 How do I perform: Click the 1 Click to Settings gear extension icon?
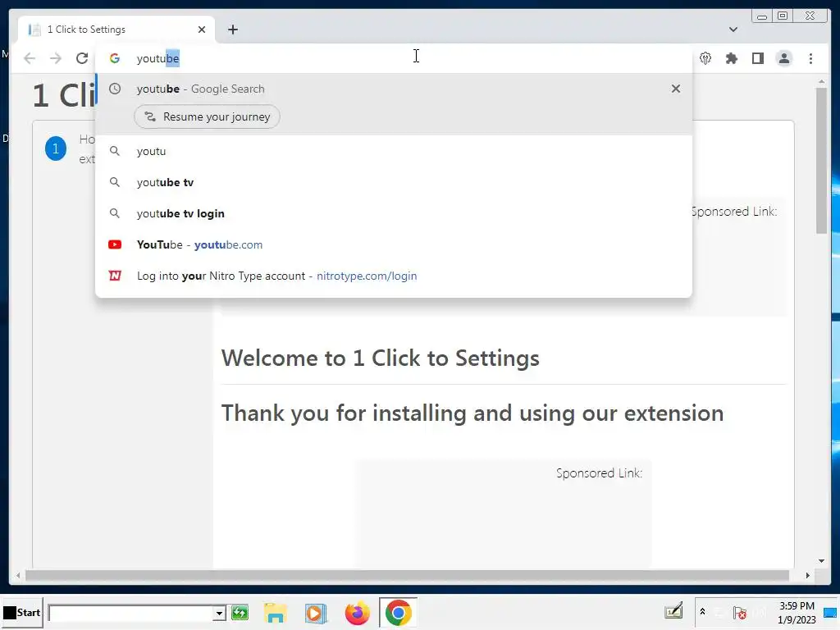pos(705,58)
